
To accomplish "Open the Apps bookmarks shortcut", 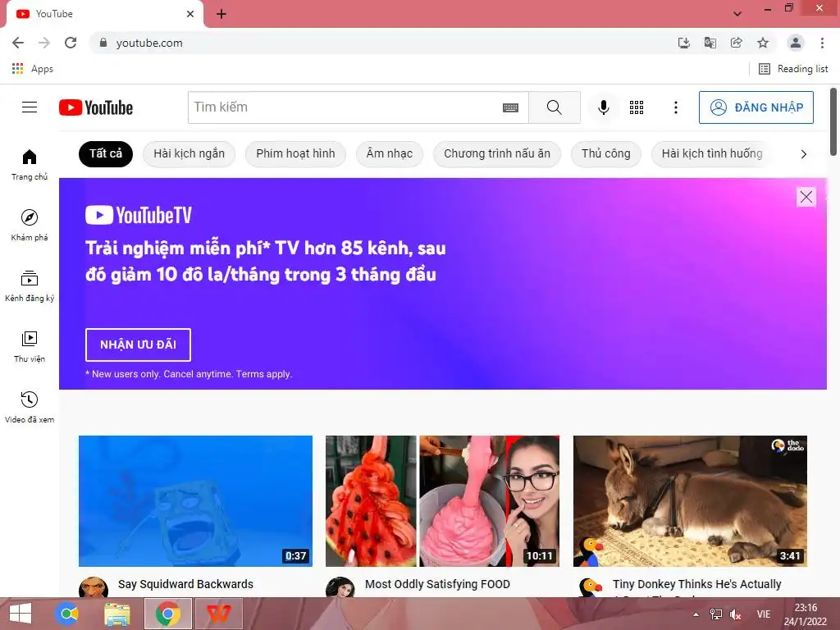I will (32, 69).
